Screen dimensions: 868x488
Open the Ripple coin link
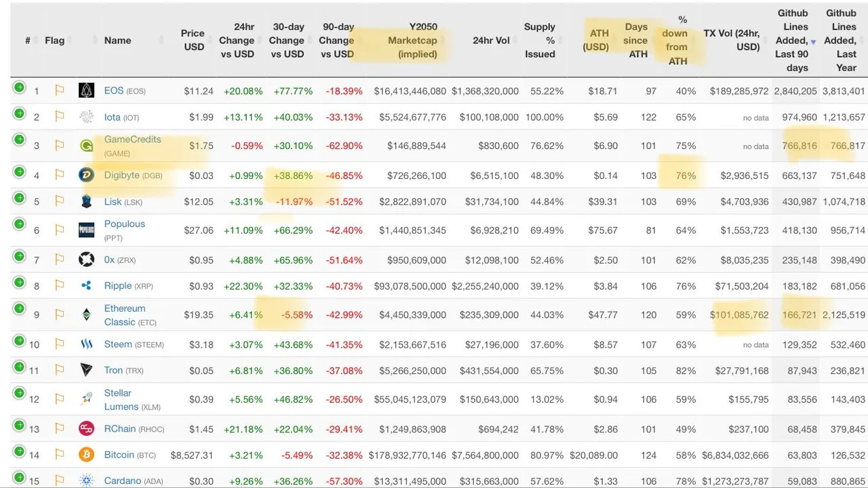pyautogui.click(x=118, y=285)
